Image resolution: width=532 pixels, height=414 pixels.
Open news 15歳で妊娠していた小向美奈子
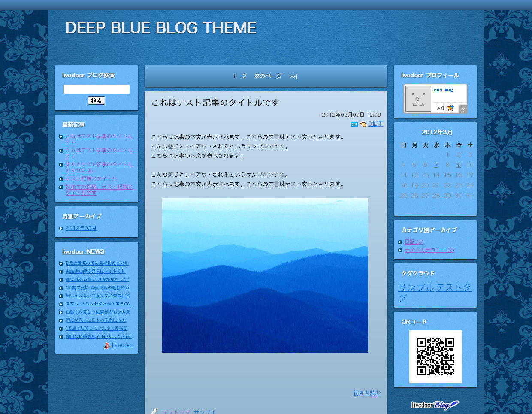(97, 329)
